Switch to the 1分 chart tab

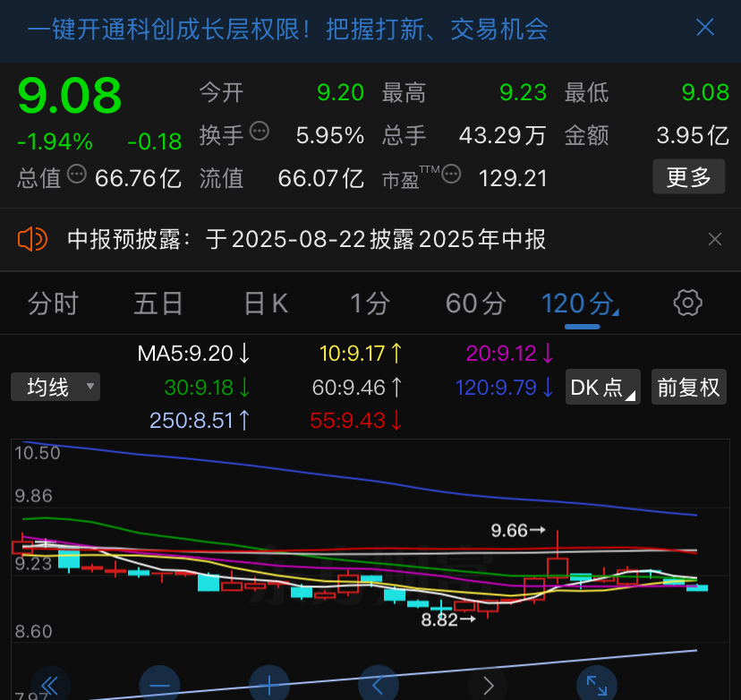[370, 303]
